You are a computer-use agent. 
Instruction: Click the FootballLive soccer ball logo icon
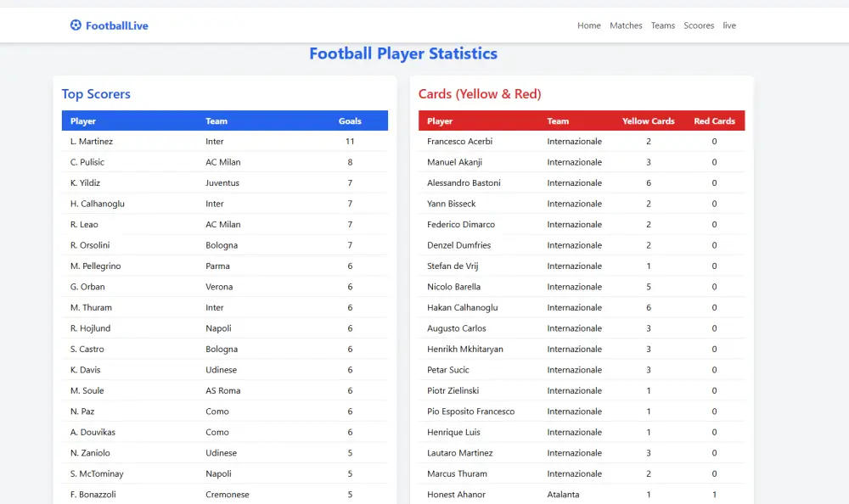coord(76,25)
